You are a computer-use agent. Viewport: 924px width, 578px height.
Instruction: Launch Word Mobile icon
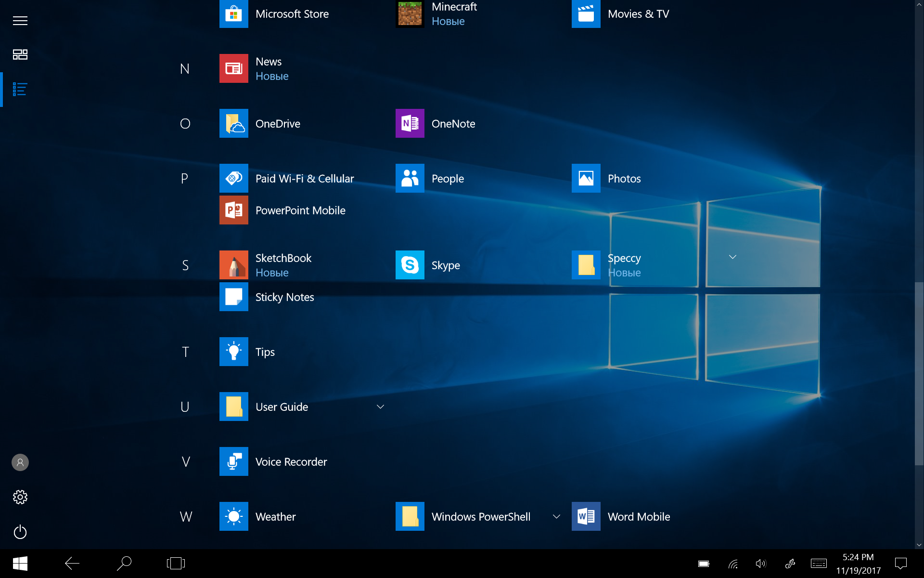586,516
